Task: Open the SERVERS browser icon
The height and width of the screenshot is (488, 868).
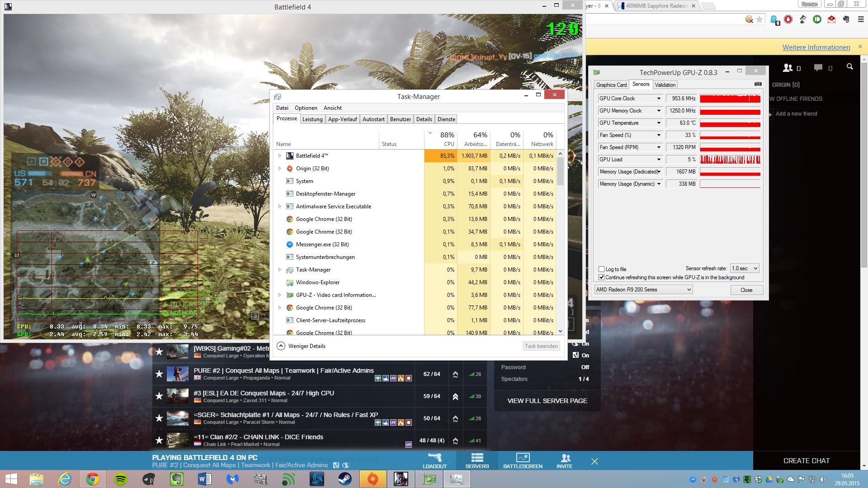Action: pos(477,457)
